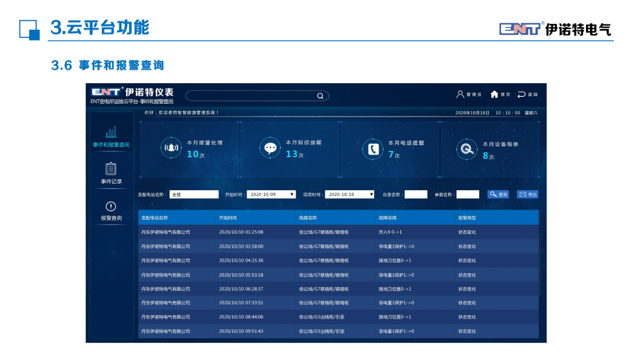Click the search magnifier icon in top bar
Screen dimensions: 644x363
[x=320, y=96]
